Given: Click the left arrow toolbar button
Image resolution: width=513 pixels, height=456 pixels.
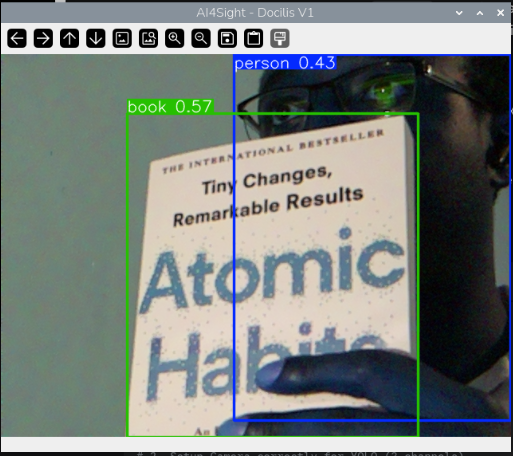Looking at the screenshot, I should click(x=17, y=39).
